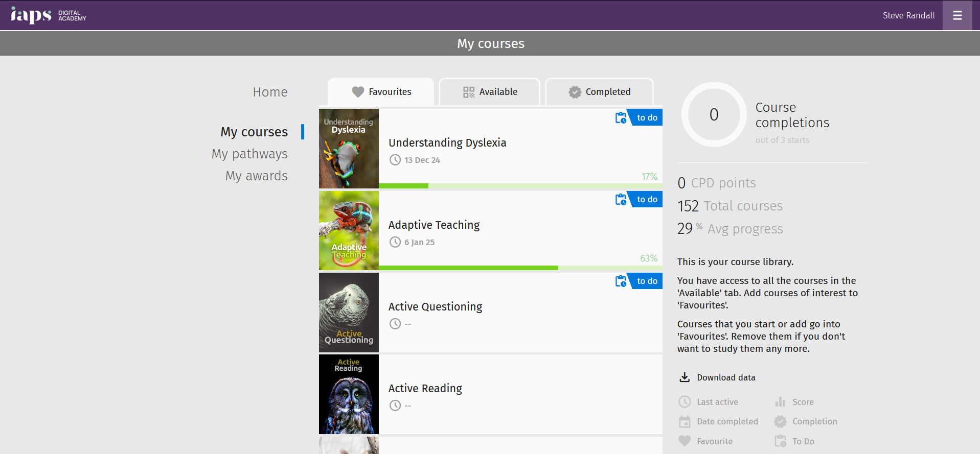This screenshot has width=980, height=454.
Task: Click the Favourite heart icon in legend
Action: (685, 441)
